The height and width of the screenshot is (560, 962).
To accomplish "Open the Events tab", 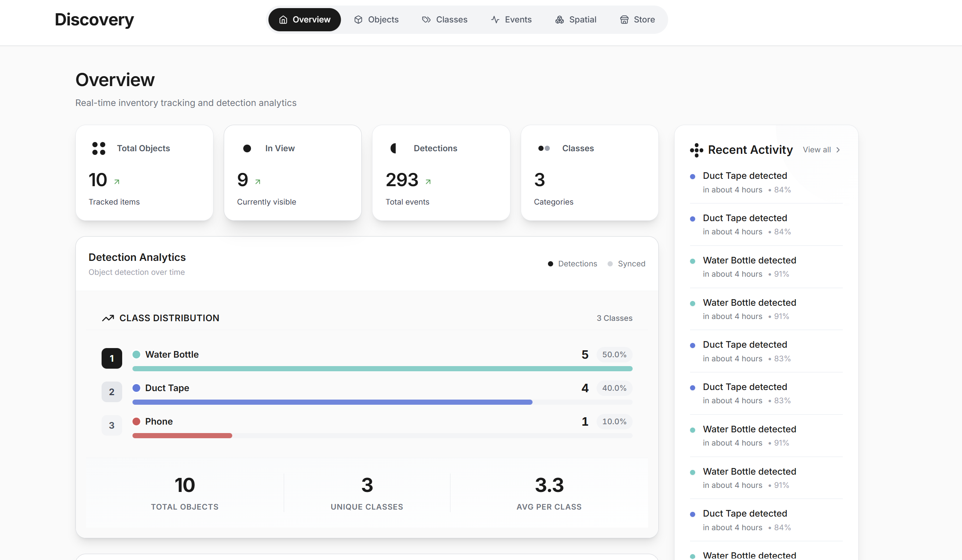I will [x=511, y=20].
